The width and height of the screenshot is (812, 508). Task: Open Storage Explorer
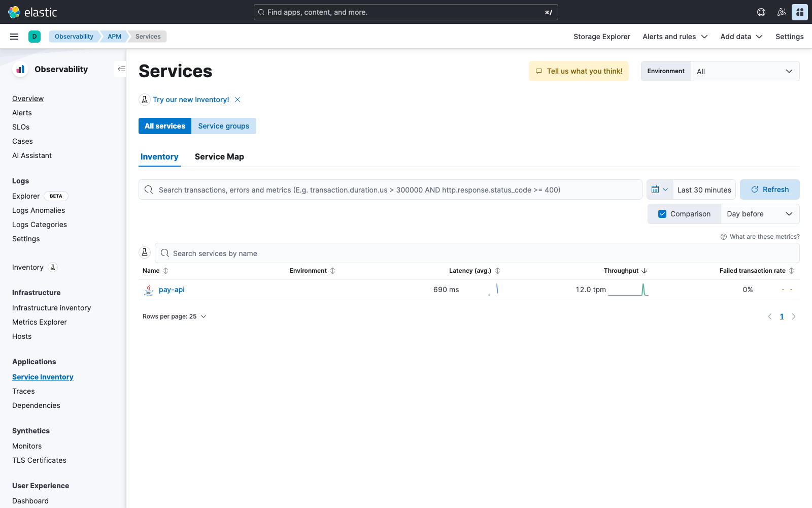[x=602, y=37]
